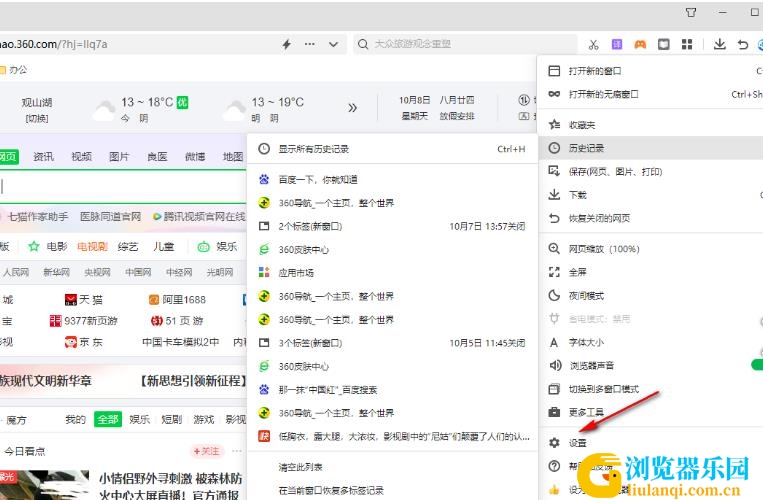Open history entry 那一抹"中国红"_百度搜索

[392, 390]
